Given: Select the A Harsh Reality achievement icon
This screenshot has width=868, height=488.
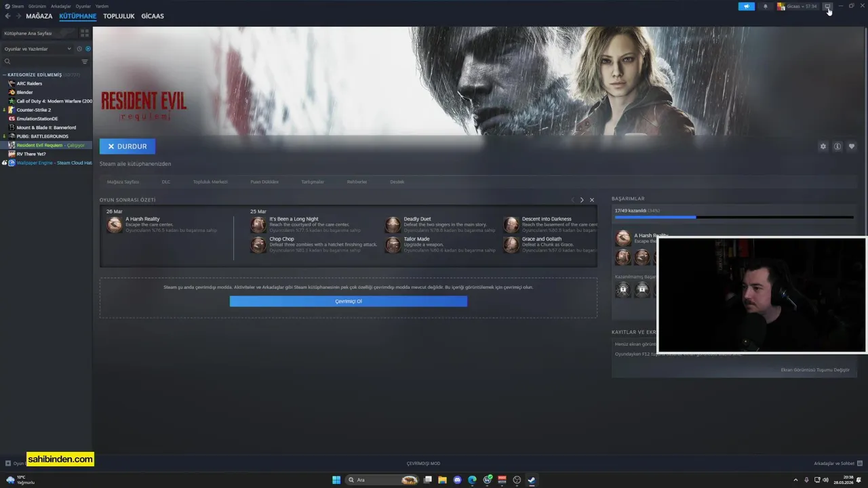Looking at the screenshot, I should [115, 225].
